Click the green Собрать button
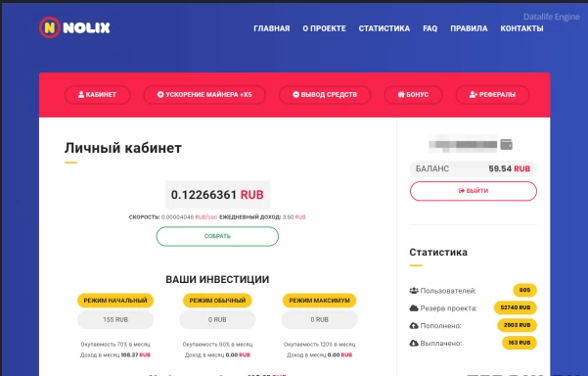The height and width of the screenshot is (376, 588). [217, 236]
